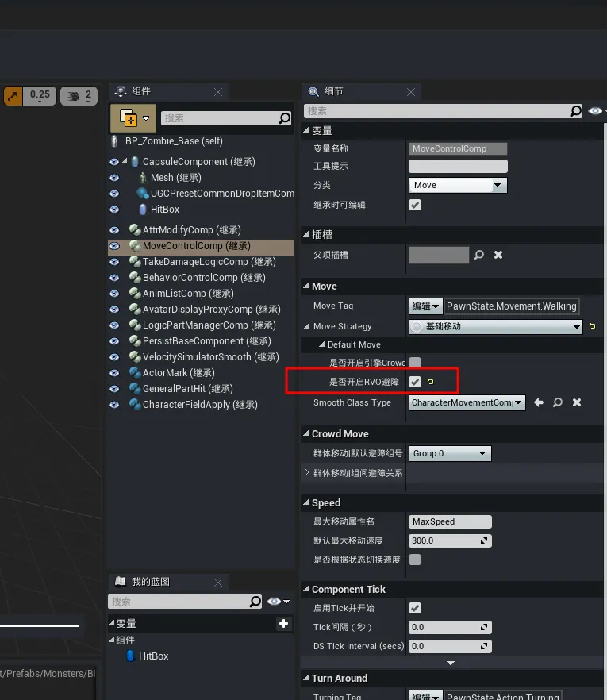Open the 分类 Move category dropdown
The image size is (607, 700).
click(458, 185)
